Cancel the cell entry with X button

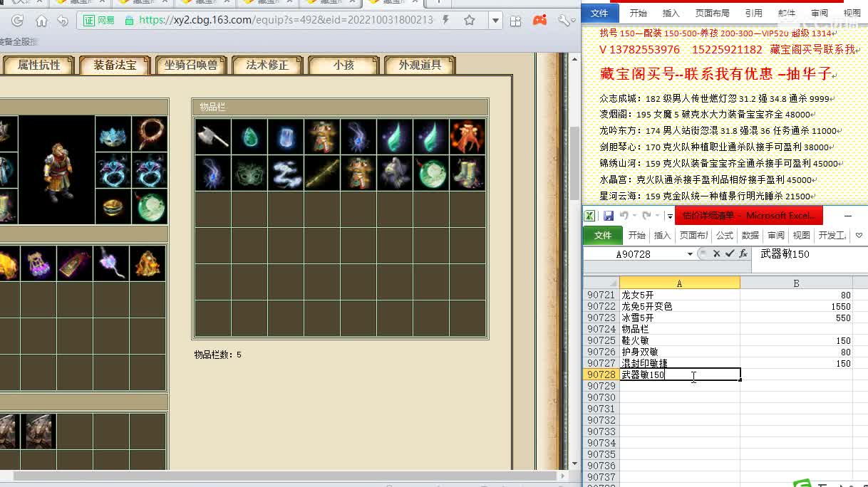[717, 254]
